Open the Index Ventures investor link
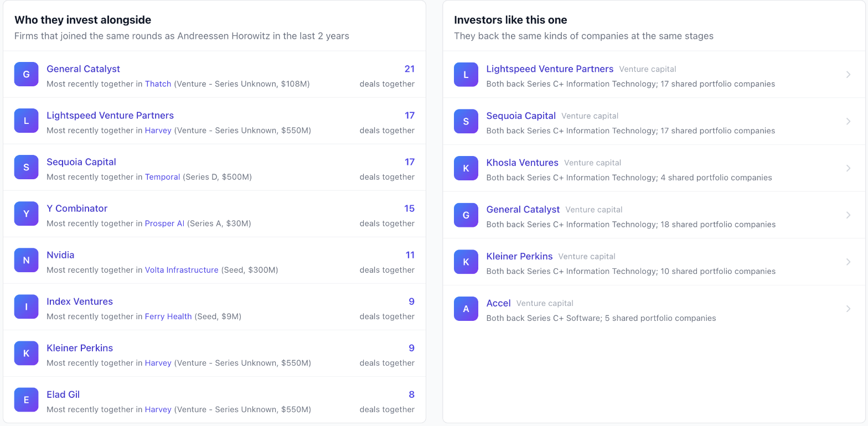Viewport: 868px width, 426px height. coord(80,301)
